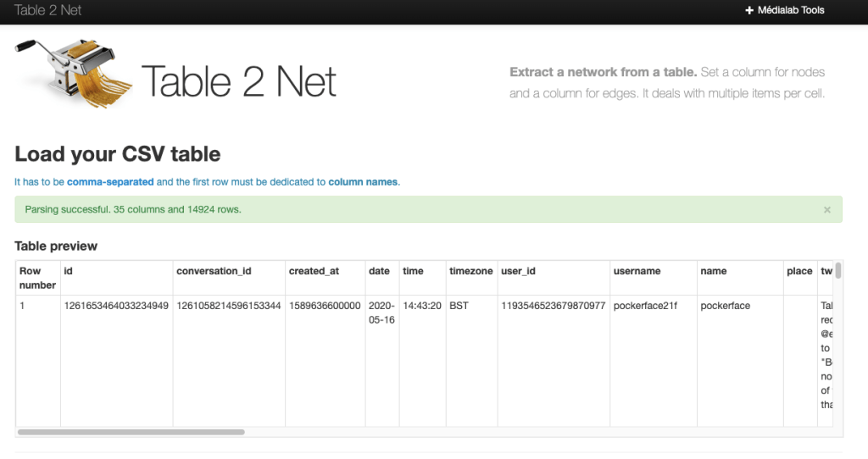Click the vertical scrollbar of the table preview
Viewport: 868px width, 459px height.
pos(838,270)
